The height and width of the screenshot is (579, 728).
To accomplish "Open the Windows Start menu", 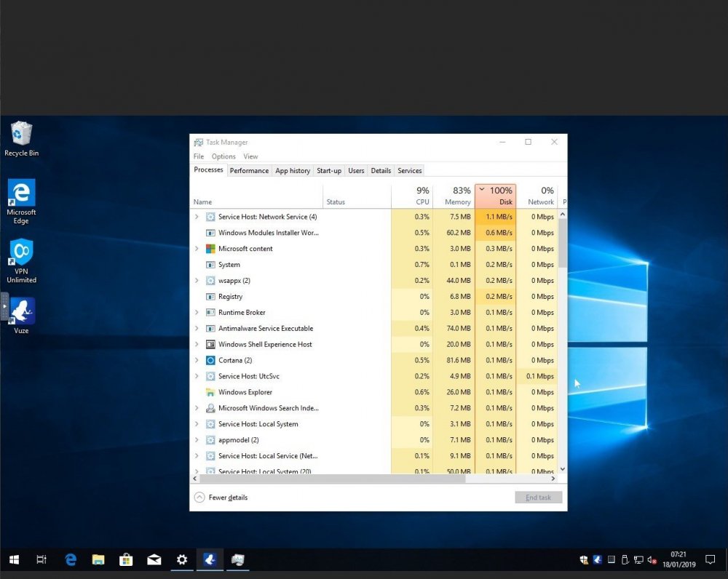I will [14, 559].
